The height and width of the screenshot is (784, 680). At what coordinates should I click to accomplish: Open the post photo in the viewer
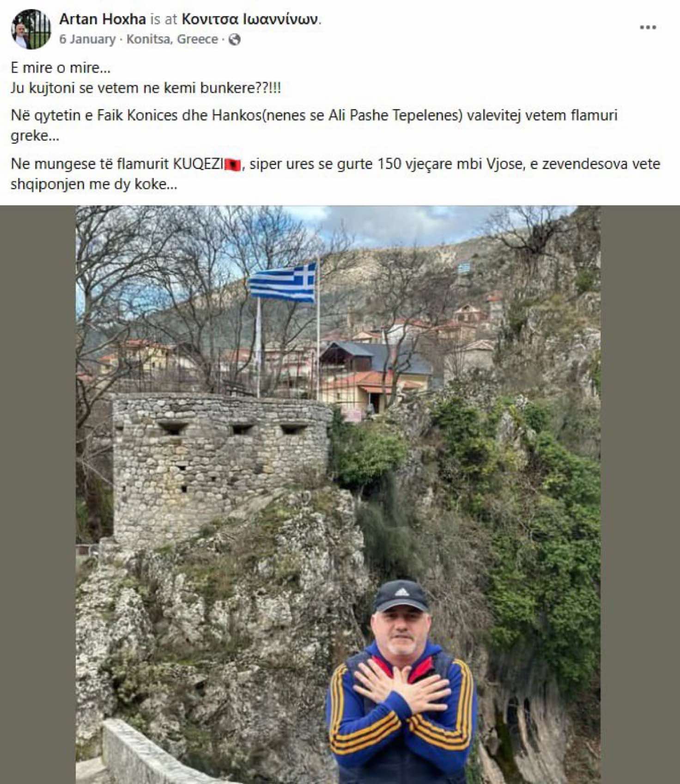pos(338,494)
